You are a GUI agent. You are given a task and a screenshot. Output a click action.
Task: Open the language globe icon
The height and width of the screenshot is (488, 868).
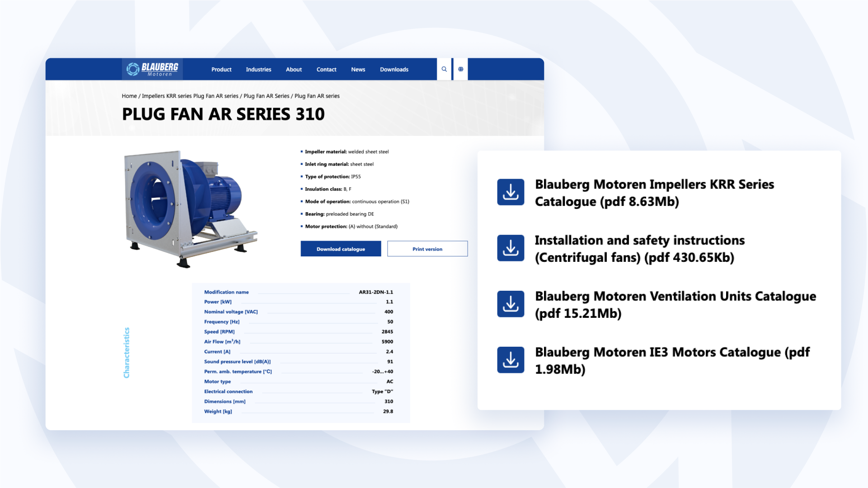460,69
